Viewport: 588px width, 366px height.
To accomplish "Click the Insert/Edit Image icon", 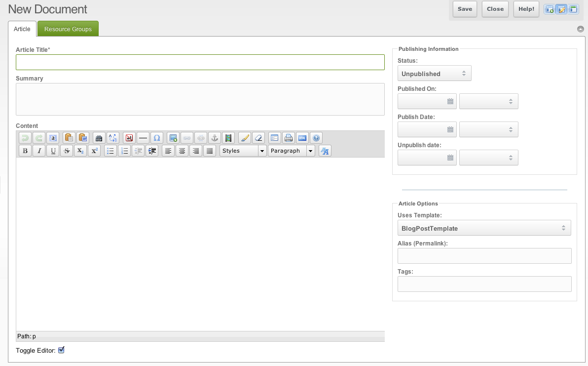I will 173,138.
